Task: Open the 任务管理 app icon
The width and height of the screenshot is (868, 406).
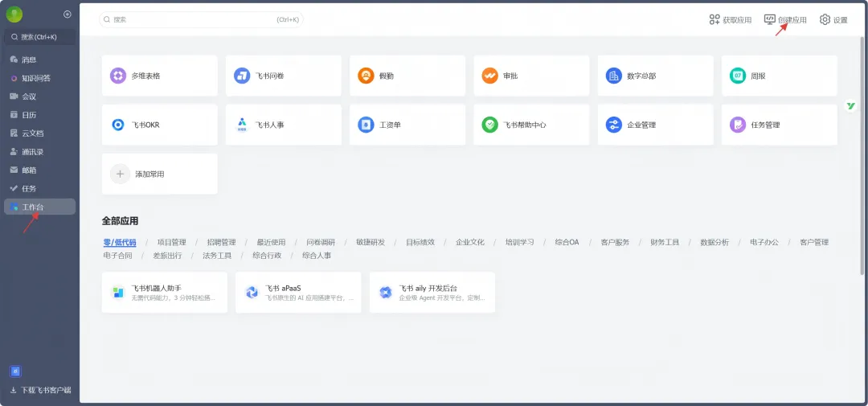Action: coord(738,125)
